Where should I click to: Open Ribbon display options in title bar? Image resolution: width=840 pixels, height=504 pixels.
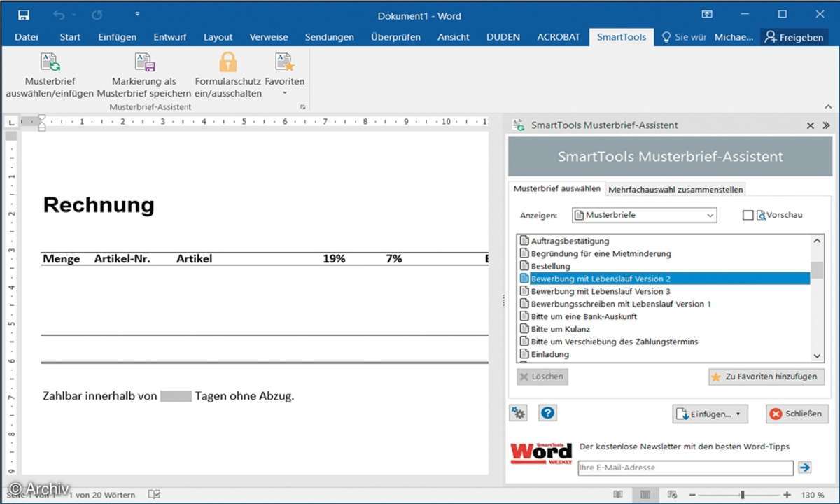pos(707,15)
